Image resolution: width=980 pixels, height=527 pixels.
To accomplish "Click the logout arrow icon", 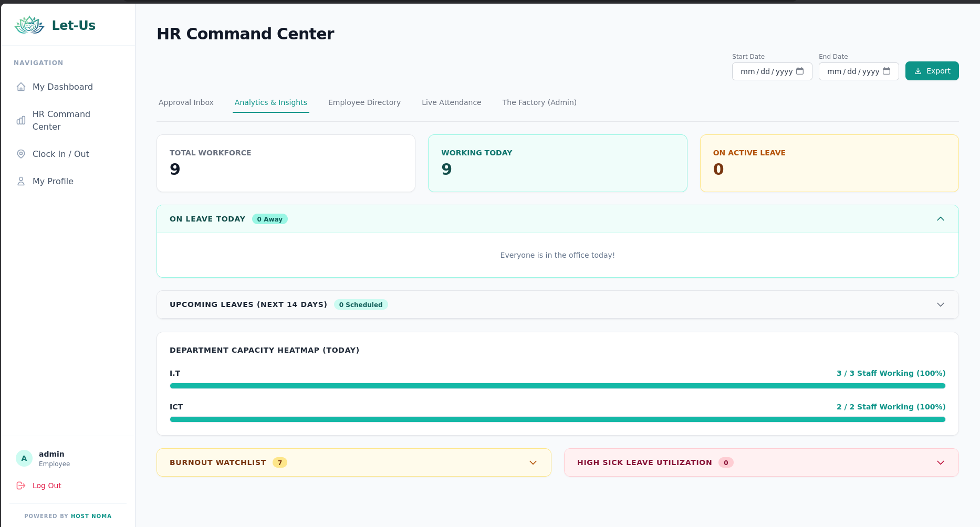I will pyautogui.click(x=21, y=486).
